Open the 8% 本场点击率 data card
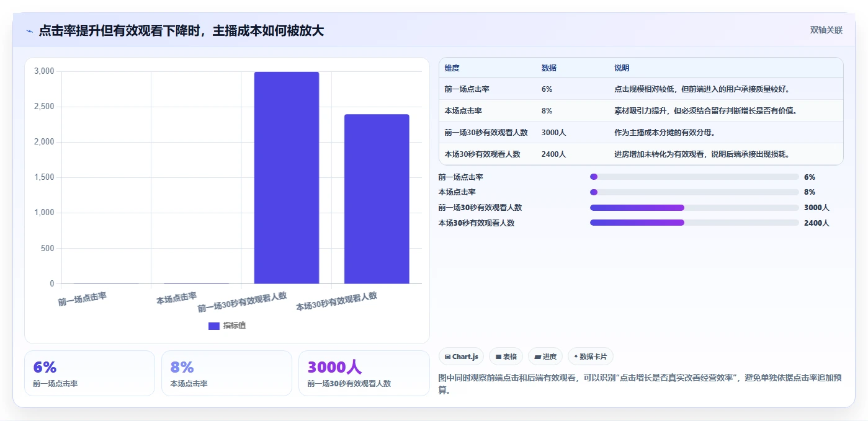 tap(226, 373)
